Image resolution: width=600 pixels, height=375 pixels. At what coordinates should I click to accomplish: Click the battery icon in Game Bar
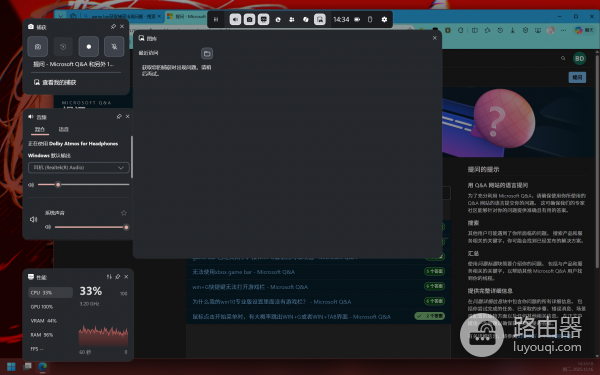(357, 20)
